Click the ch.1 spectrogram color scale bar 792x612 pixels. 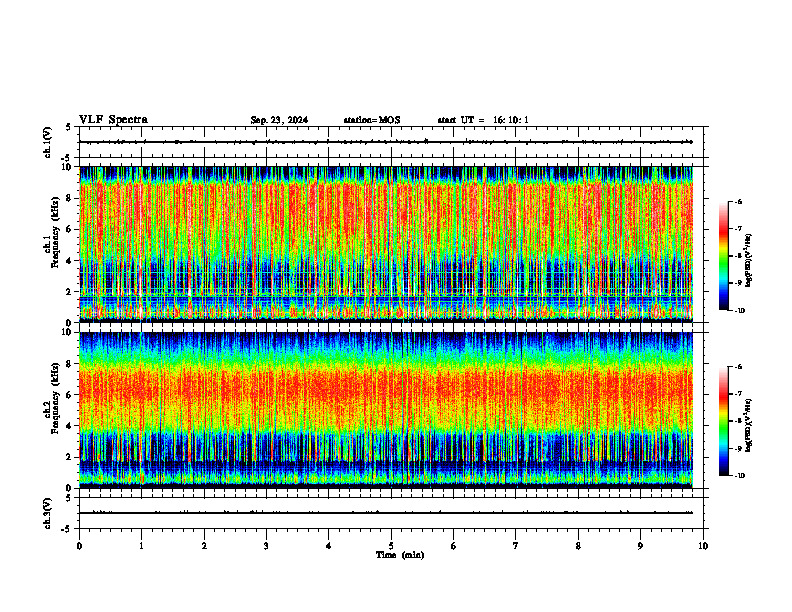pyautogui.click(x=723, y=256)
